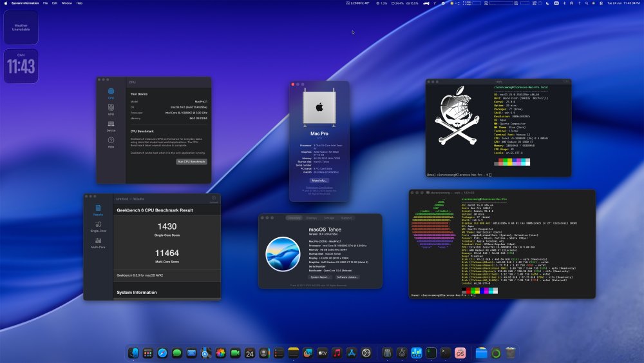Open Maps from the Dock
This screenshot has width=644, height=363.
click(x=206, y=353)
